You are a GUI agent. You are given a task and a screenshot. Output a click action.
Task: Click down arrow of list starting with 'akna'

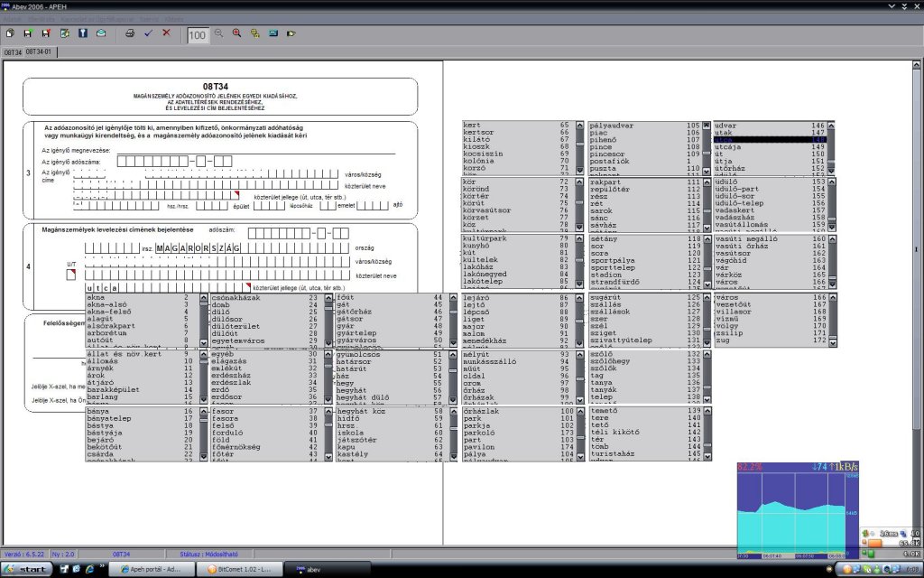[x=204, y=342]
